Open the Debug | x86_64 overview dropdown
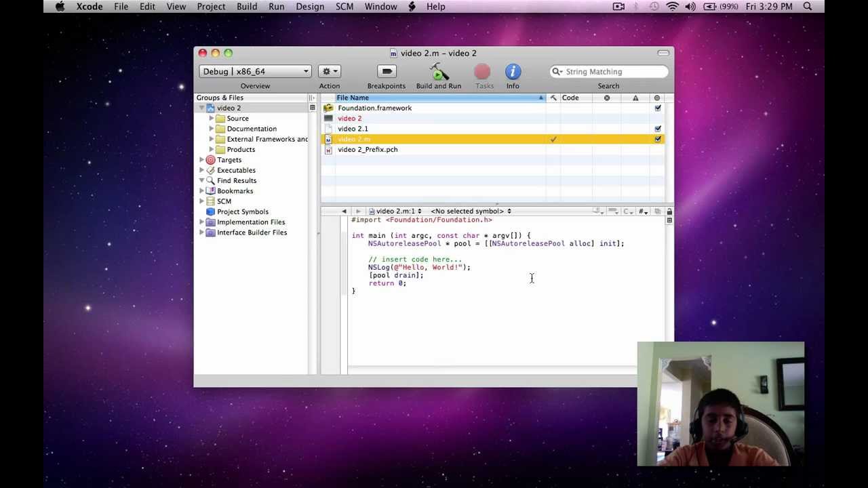 click(255, 71)
